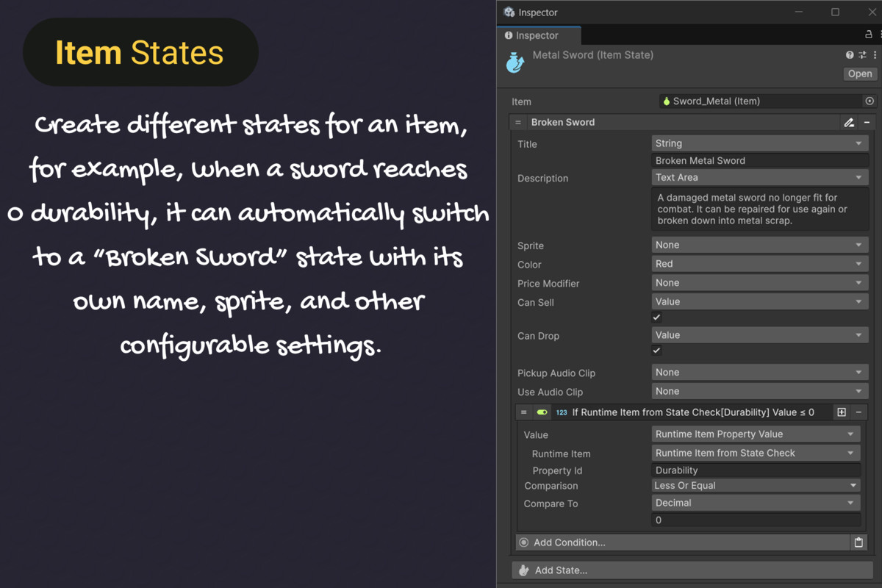Open the three-dot menu at the top right
Screen dimensions: 882x588
click(874, 54)
